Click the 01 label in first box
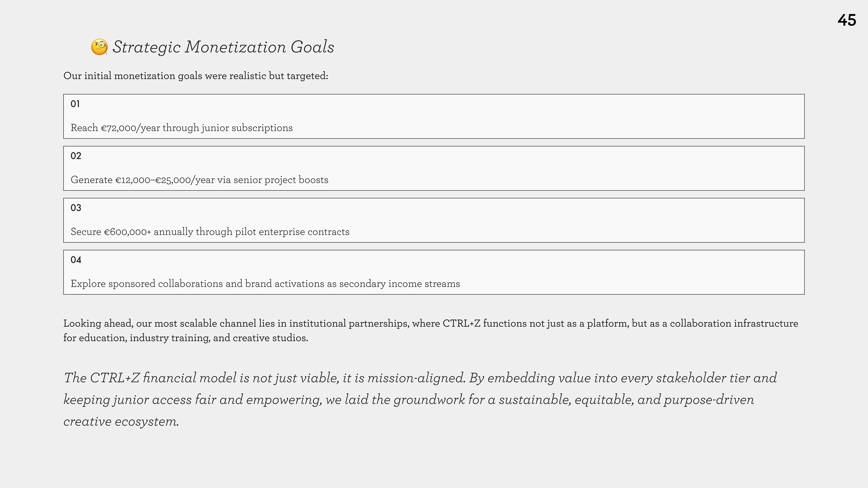 (x=75, y=104)
